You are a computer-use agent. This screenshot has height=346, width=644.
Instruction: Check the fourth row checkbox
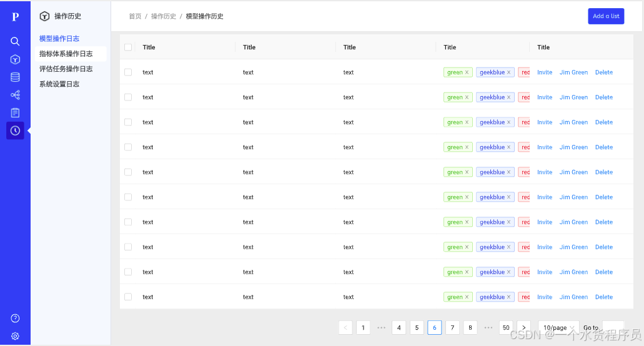[x=128, y=147]
